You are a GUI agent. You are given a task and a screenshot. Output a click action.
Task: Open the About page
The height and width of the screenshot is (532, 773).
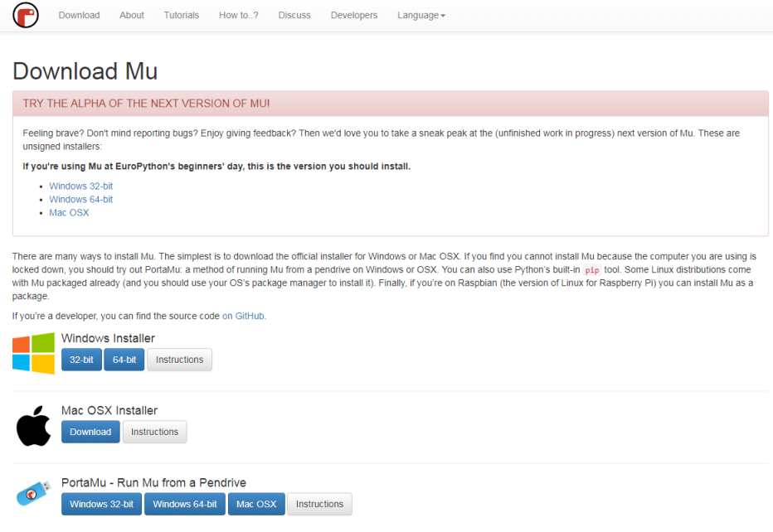click(x=132, y=15)
